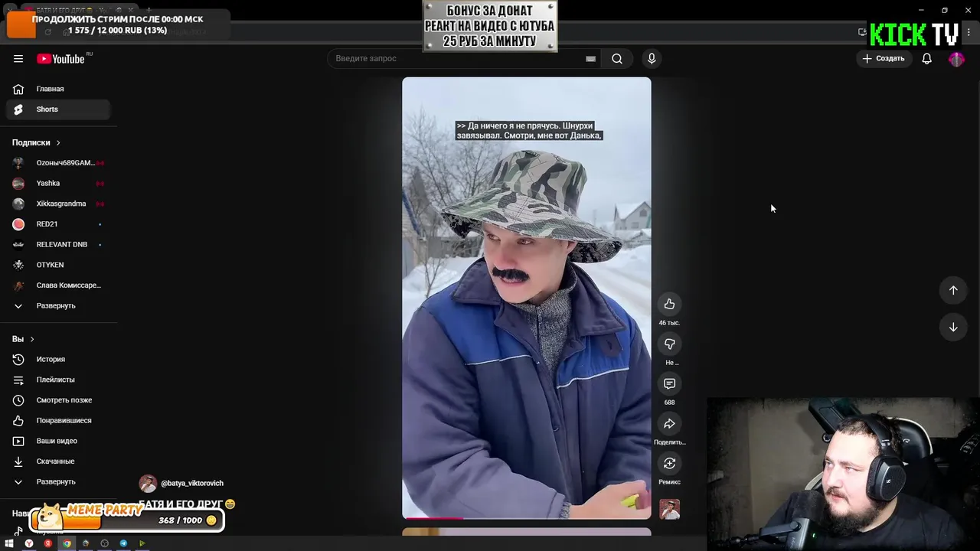Like the short with the thumbs up
This screenshot has width=980, height=551.
[669, 305]
